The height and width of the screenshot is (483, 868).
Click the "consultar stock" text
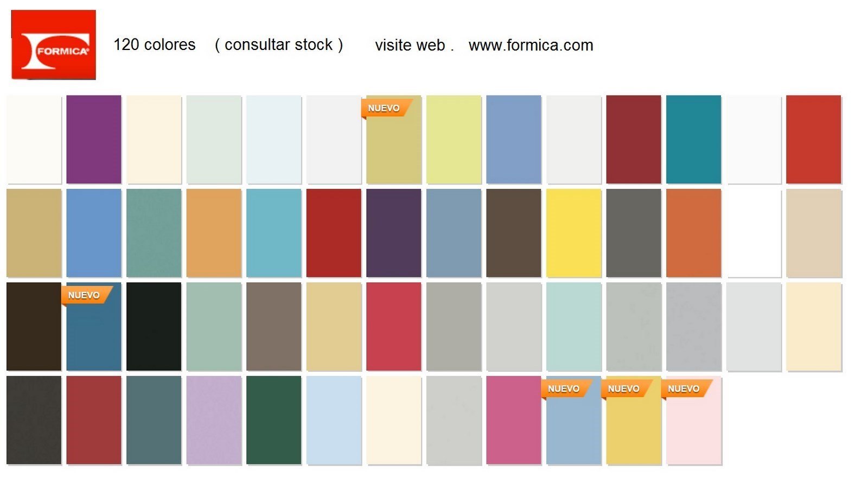279,45
